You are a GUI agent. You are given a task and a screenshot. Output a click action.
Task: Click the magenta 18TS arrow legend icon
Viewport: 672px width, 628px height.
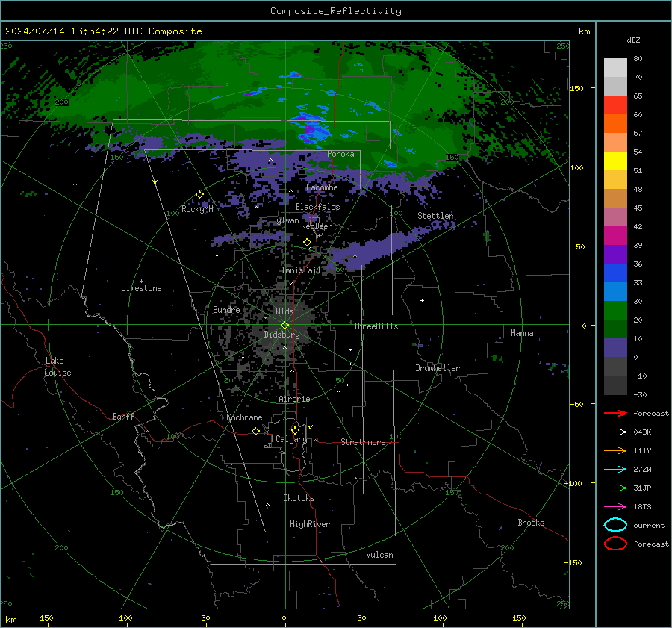point(615,506)
